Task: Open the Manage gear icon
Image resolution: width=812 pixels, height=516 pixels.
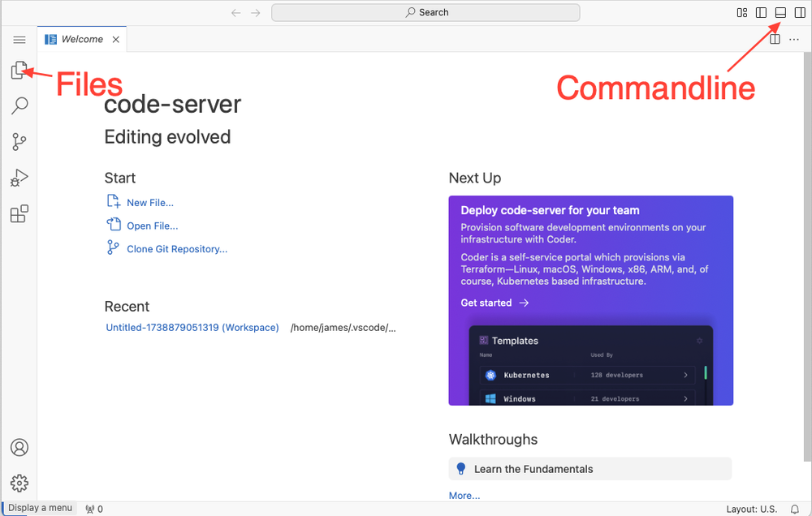Action: point(19,483)
